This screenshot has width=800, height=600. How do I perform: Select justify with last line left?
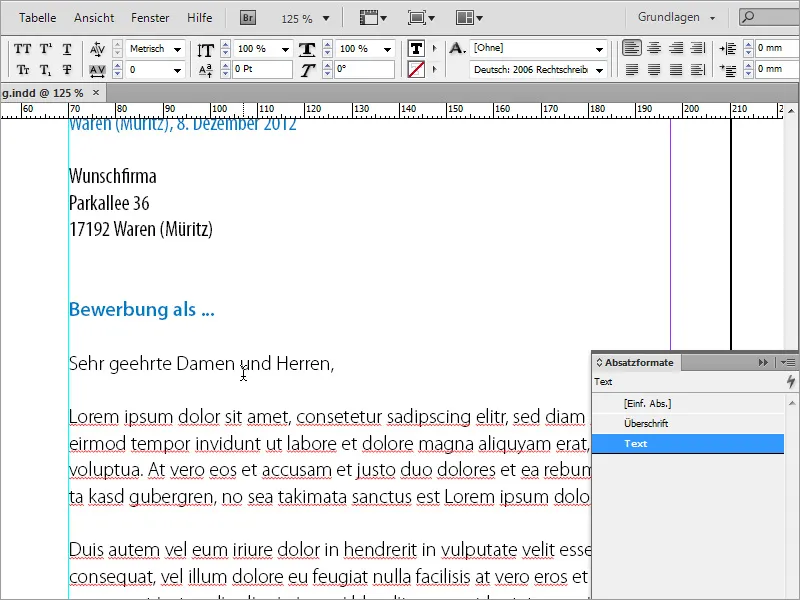coord(632,69)
